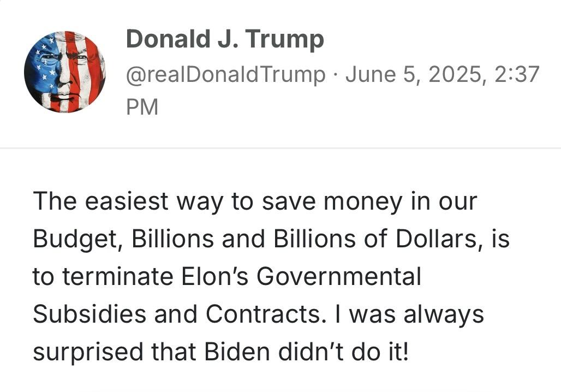
Task: Click the word money in the first line
Action: coord(363,202)
